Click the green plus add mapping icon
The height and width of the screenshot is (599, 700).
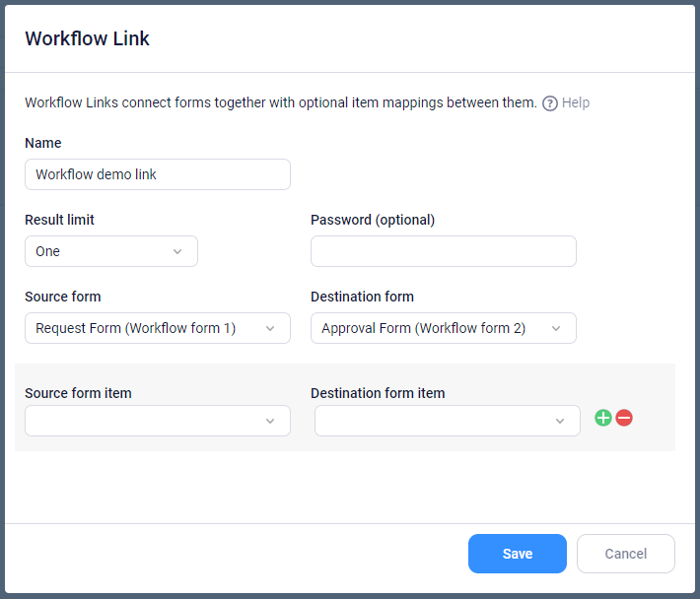point(603,418)
